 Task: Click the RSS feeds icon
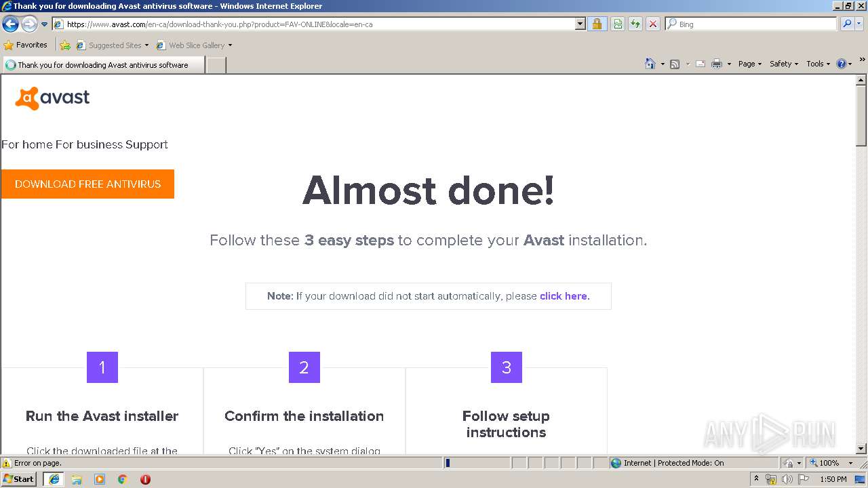click(675, 64)
